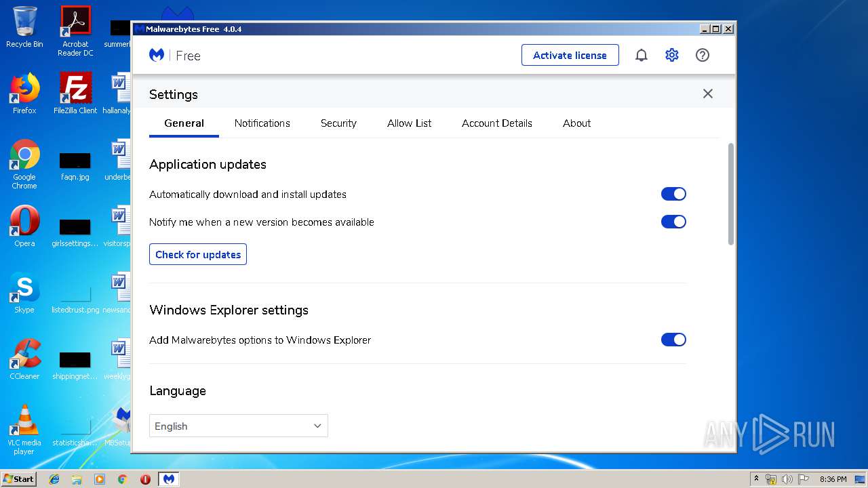The width and height of the screenshot is (868, 488).
Task: Click the Malwarebytes logo in the header
Action: pos(157,56)
